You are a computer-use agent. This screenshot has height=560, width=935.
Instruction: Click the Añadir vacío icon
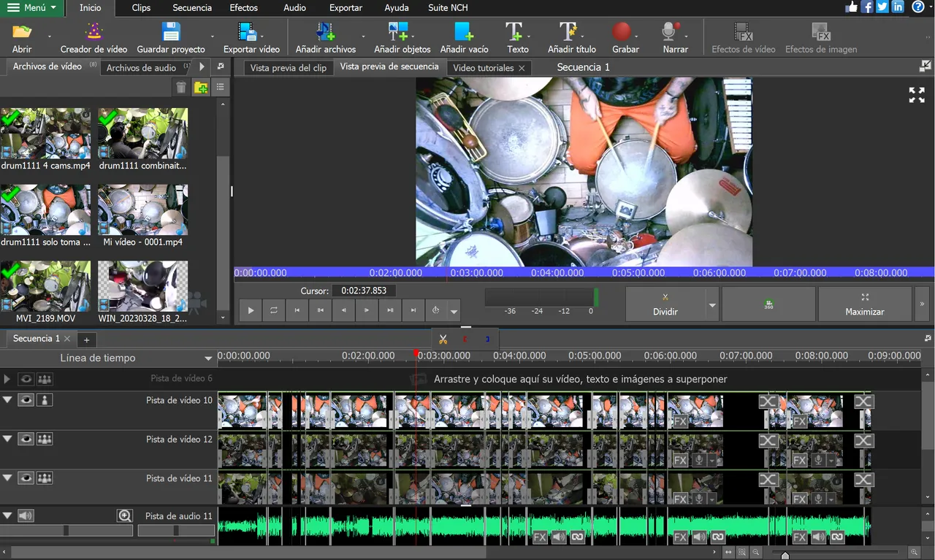pyautogui.click(x=464, y=31)
